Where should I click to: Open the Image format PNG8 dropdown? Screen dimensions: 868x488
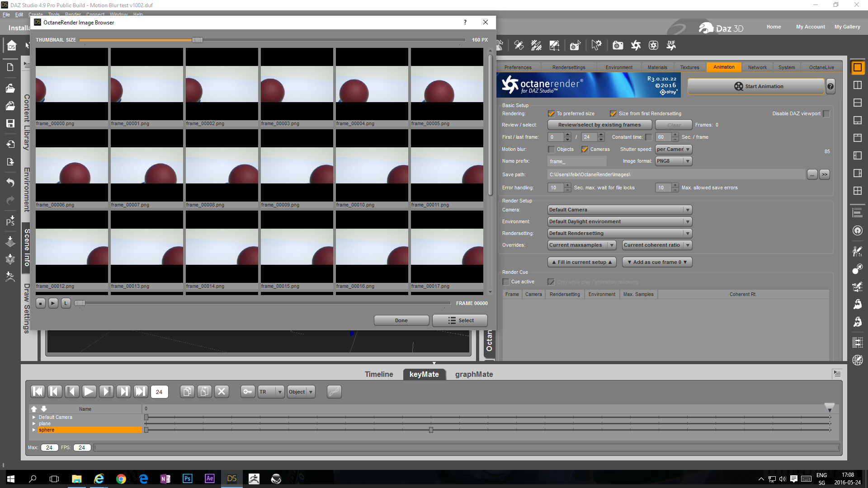[x=674, y=161]
